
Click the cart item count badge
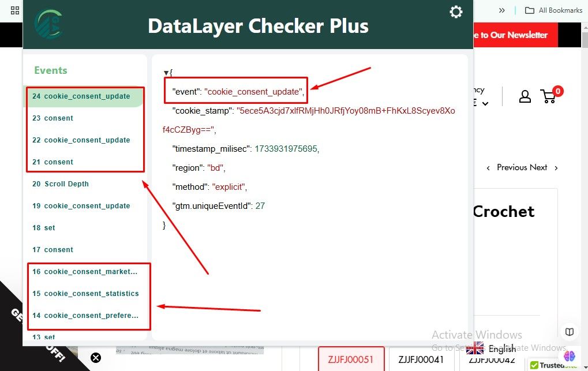pyautogui.click(x=557, y=91)
